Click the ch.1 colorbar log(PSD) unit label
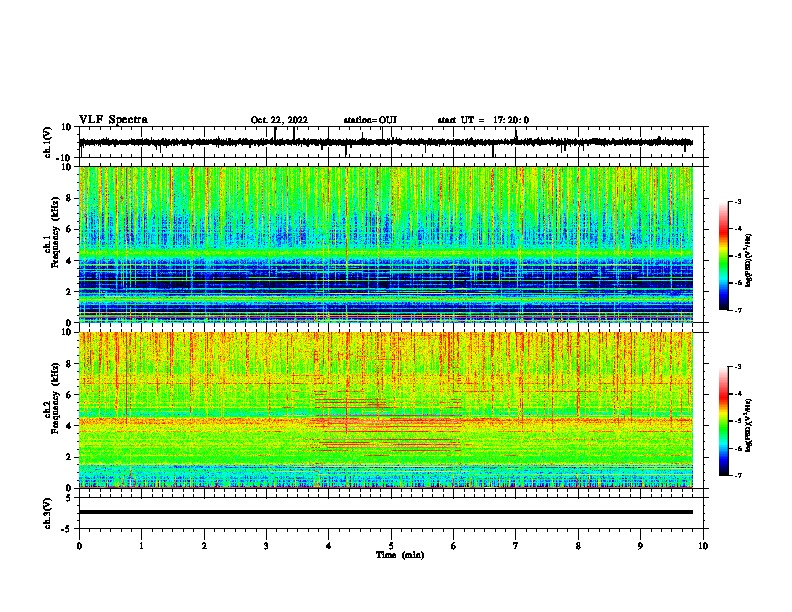Image resolution: width=792 pixels, height=612 pixels. point(748,261)
